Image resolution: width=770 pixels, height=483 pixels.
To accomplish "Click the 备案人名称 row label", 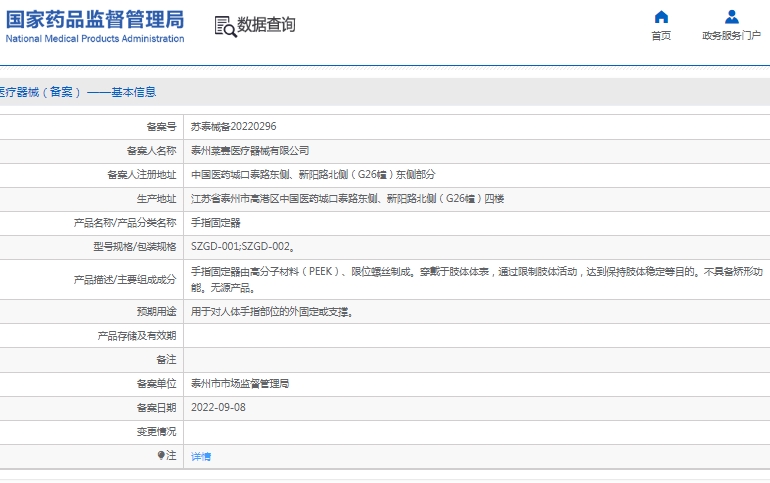I will [x=152, y=151].
